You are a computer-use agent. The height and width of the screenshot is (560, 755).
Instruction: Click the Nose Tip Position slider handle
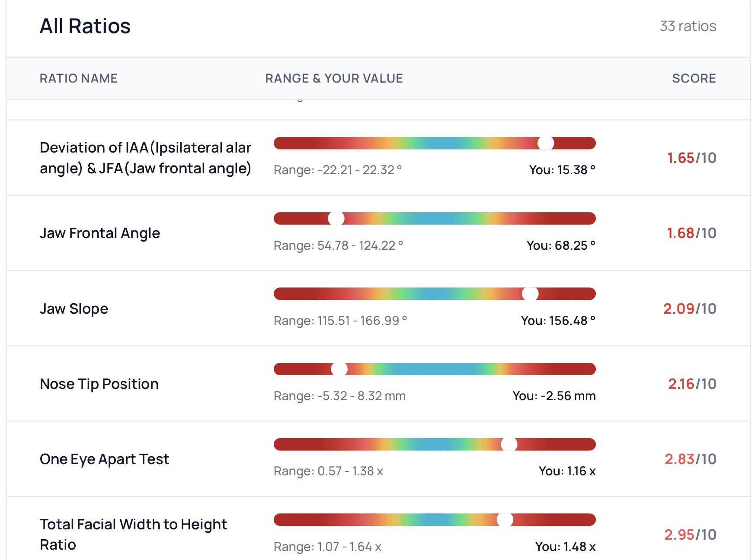pyautogui.click(x=339, y=369)
